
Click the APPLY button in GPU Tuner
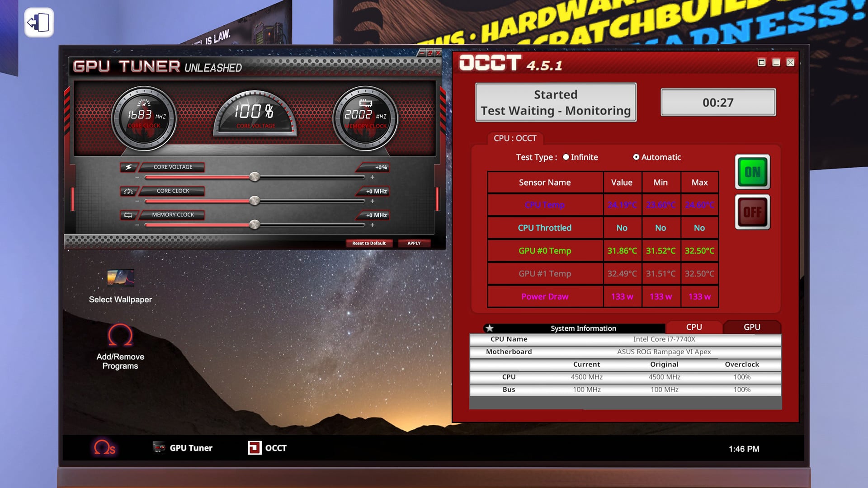pyautogui.click(x=414, y=243)
